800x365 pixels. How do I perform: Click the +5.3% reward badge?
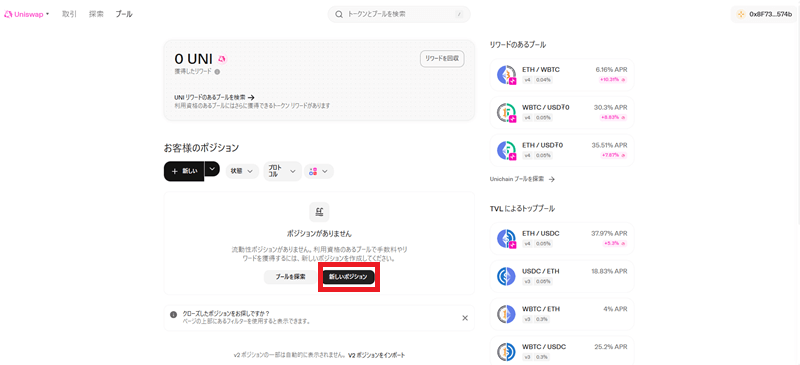tap(616, 244)
